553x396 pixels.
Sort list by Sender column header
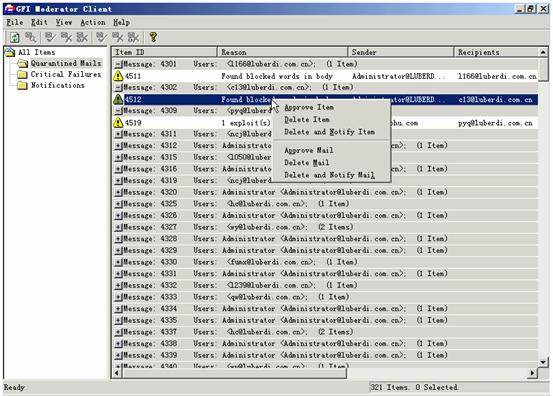[x=401, y=52]
